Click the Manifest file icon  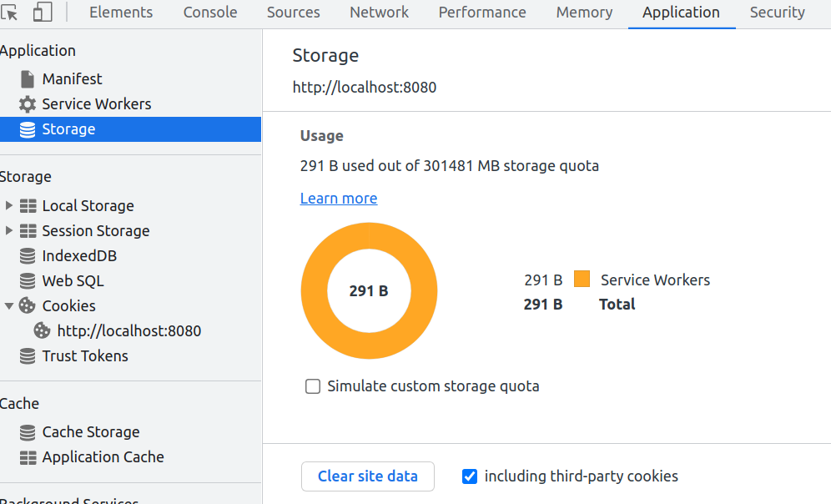tap(28, 79)
